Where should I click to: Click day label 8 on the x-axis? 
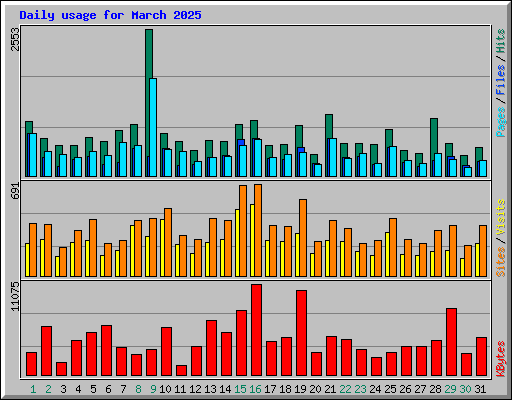pyautogui.click(x=138, y=389)
